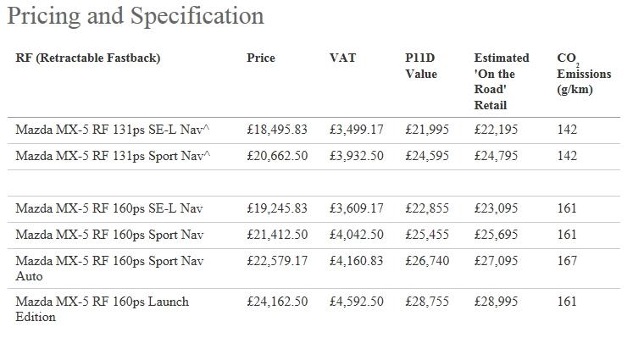Select the £22,855 P11D value
644x338 pixels.
427,208
